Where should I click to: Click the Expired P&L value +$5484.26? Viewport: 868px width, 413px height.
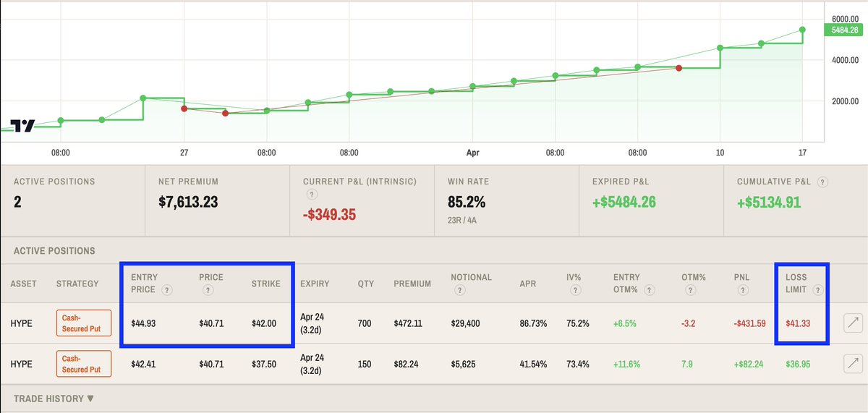pos(624,202)
